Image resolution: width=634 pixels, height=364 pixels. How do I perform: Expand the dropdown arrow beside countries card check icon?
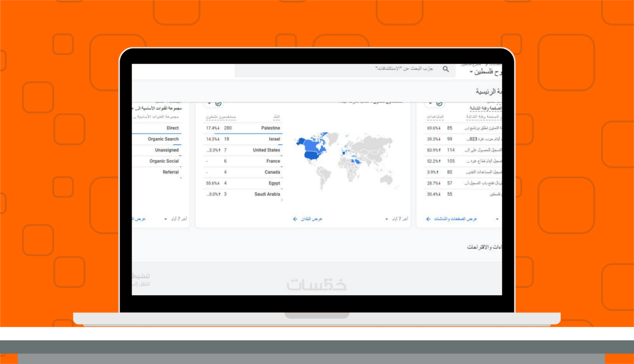(x=209, y=104)
